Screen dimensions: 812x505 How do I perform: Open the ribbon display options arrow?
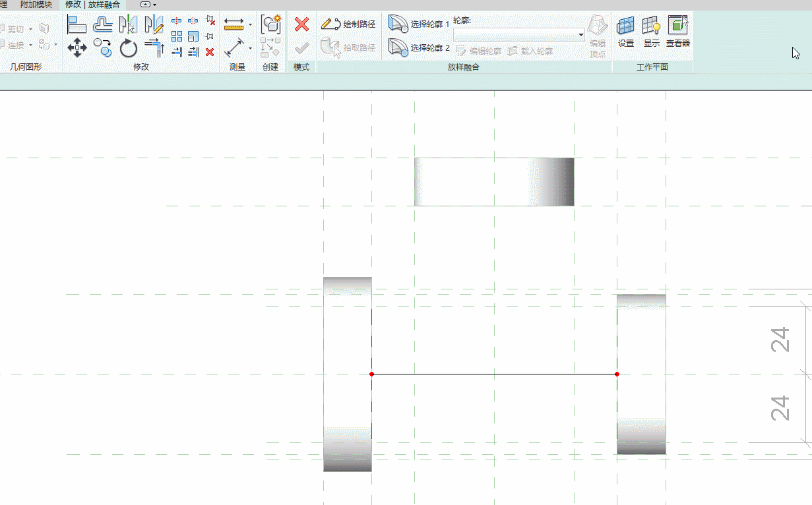(154, 5)
